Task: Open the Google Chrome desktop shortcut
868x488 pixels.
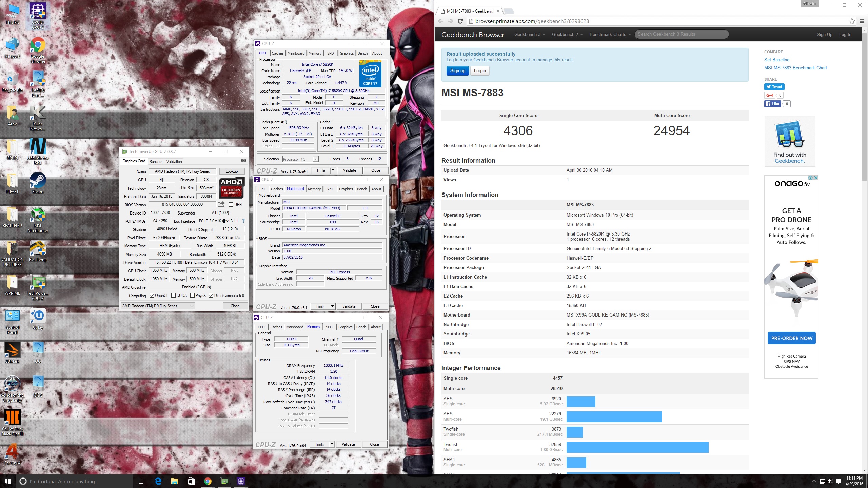Action: (38, 50)
